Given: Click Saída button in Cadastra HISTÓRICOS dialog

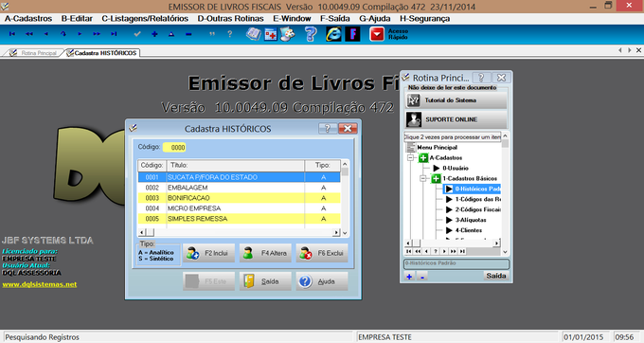Looking at the screenshot, I should 265,281.
